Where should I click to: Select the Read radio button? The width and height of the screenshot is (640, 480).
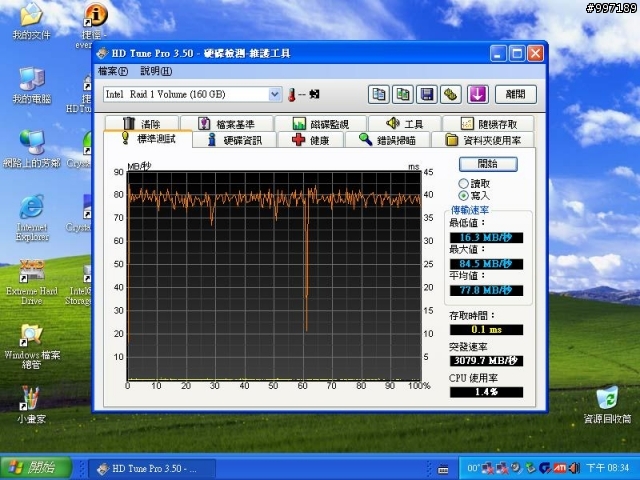coord(463,183)
